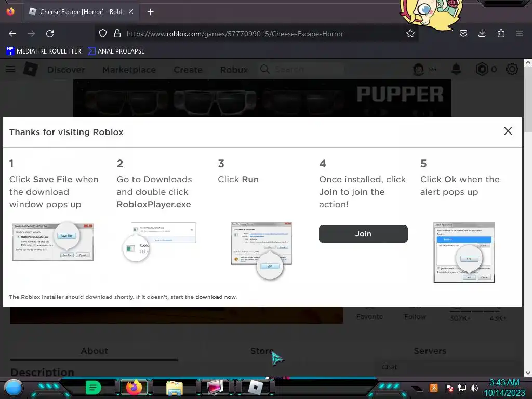This screenshot has height=399, width=532.
Task: Click the Join button in step 4
Action: coord(363,234)
